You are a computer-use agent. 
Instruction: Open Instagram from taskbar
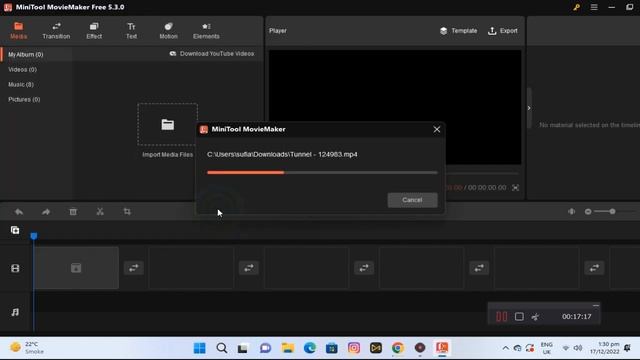click(354, 348)
